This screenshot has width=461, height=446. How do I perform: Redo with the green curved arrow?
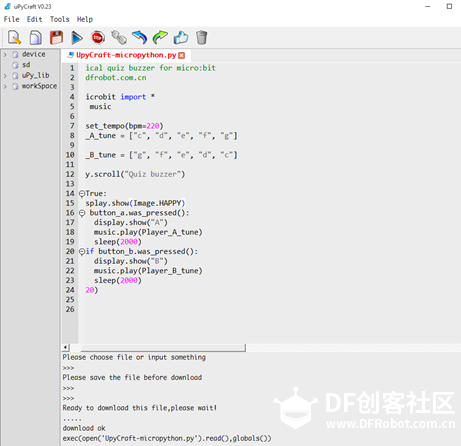click(160, 37)
